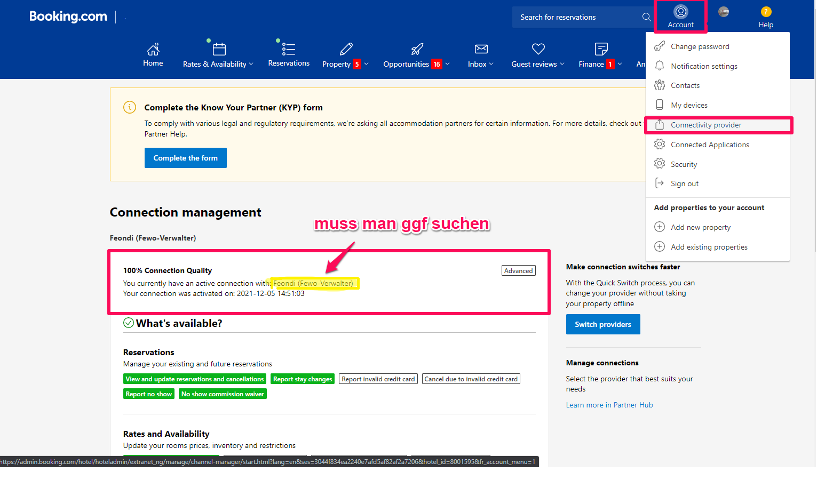Click red 16 badge on Opportunities
This screenshot has height=504, width=817.
437,64
